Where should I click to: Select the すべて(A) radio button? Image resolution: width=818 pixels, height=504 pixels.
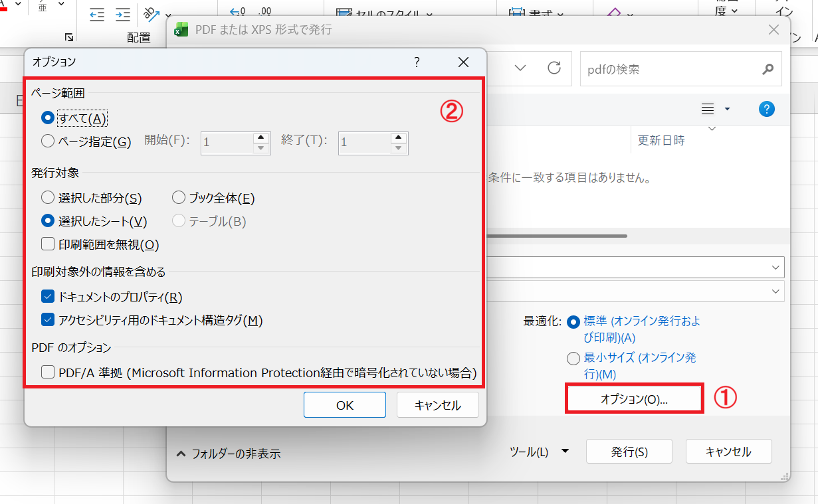47,118
